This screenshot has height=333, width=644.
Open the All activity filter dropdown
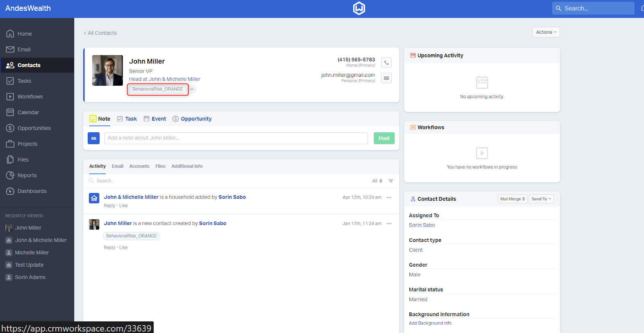(x=377, y=181)
